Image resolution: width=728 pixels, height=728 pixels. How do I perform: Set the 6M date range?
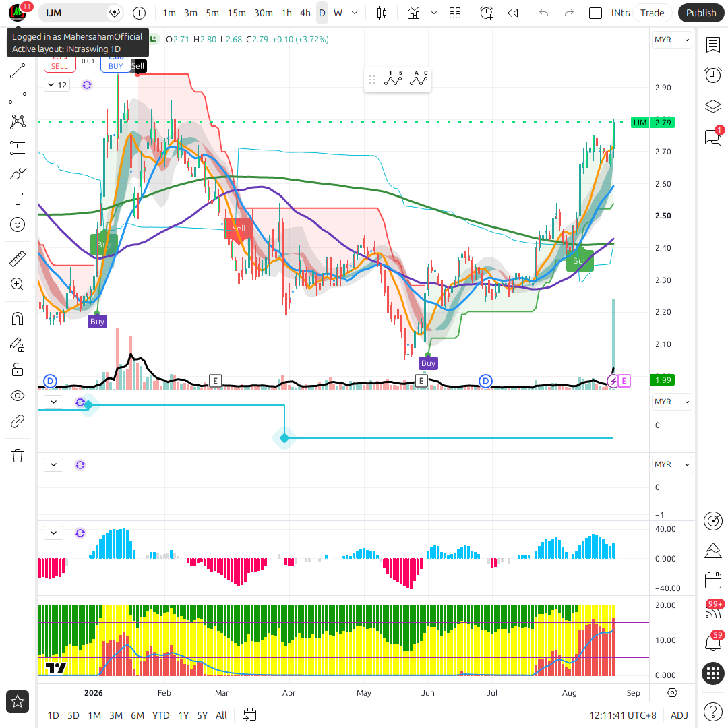(138, 715)
